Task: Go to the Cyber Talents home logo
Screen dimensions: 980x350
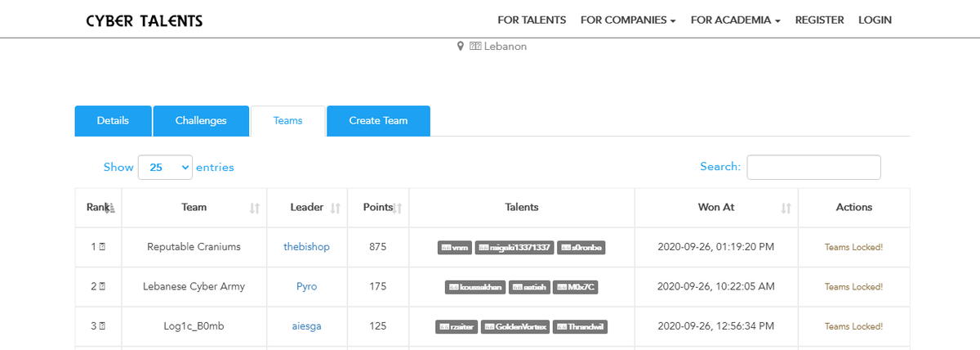Action: (145, 20)
